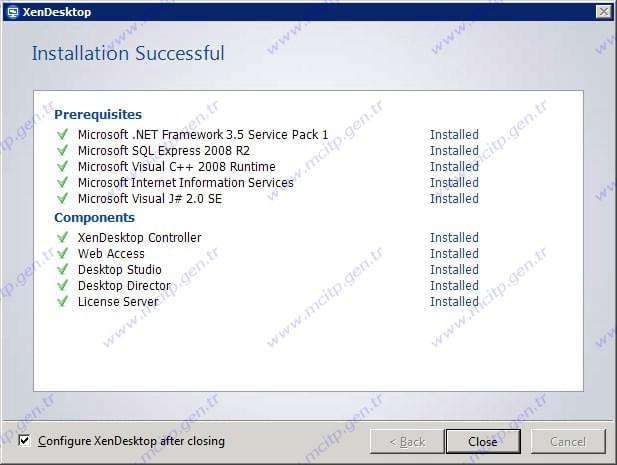Click Installed status for Desktop Studio

(x=454, y=270)
